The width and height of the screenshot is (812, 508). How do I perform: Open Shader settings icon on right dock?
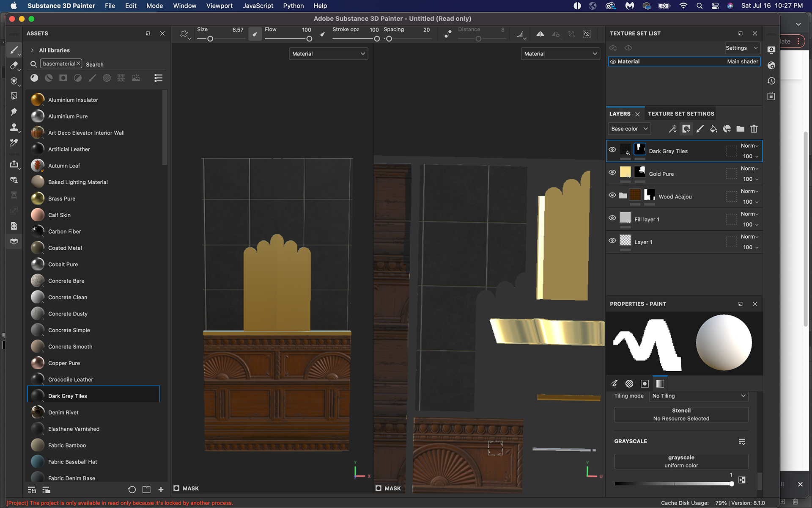tap(771, 66)
